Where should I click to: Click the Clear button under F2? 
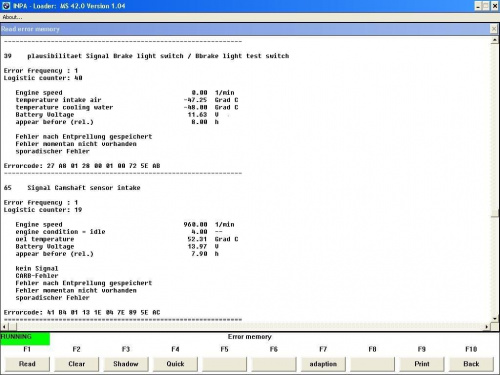click(76, 364)
